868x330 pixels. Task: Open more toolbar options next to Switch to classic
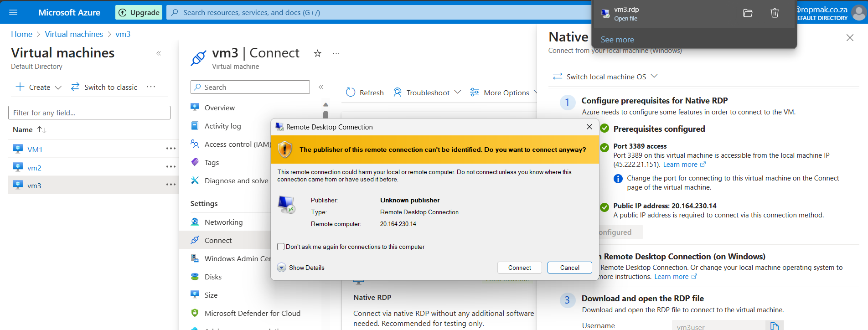pos(151,87)
